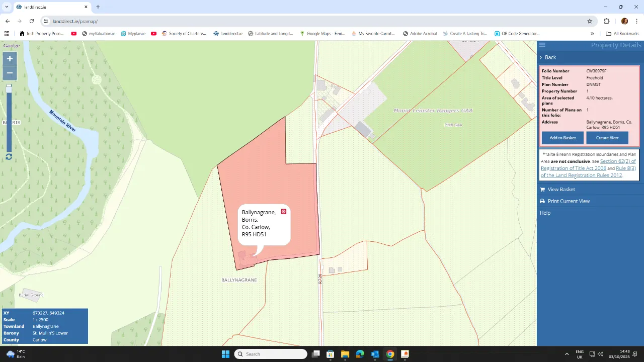The width and height of the screenshot is (644, 362).
Task: Click the Print Current View printer icon
Action: click(542, 201)
